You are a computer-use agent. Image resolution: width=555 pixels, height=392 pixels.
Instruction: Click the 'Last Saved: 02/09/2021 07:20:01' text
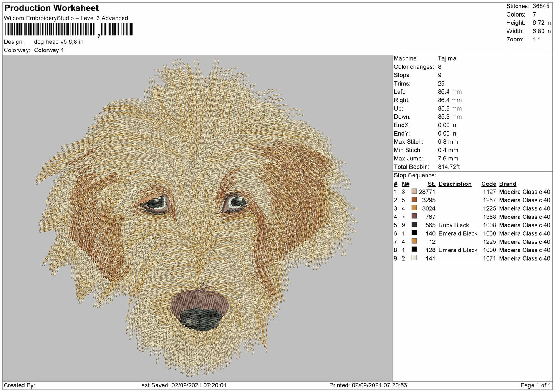[x=182, y=385]
